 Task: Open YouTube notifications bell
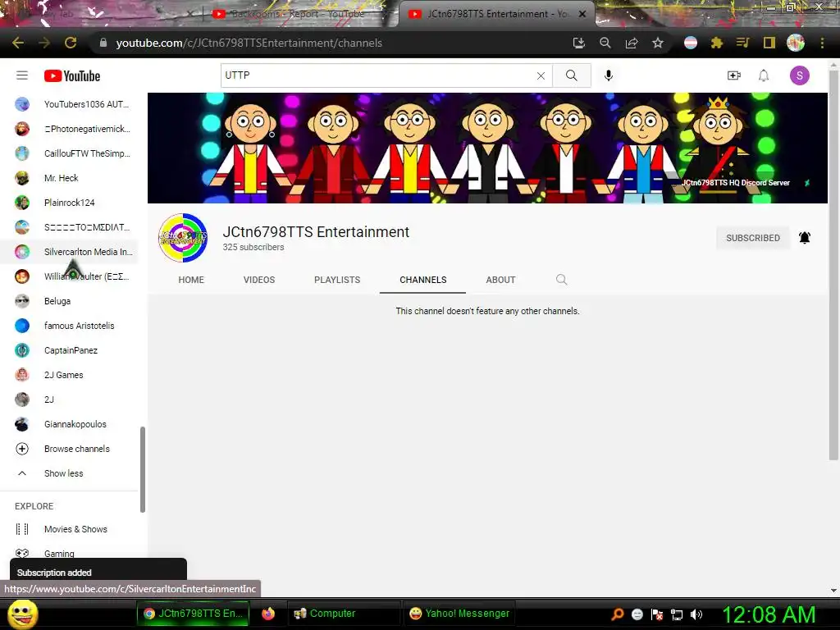[x=764, y=75]
